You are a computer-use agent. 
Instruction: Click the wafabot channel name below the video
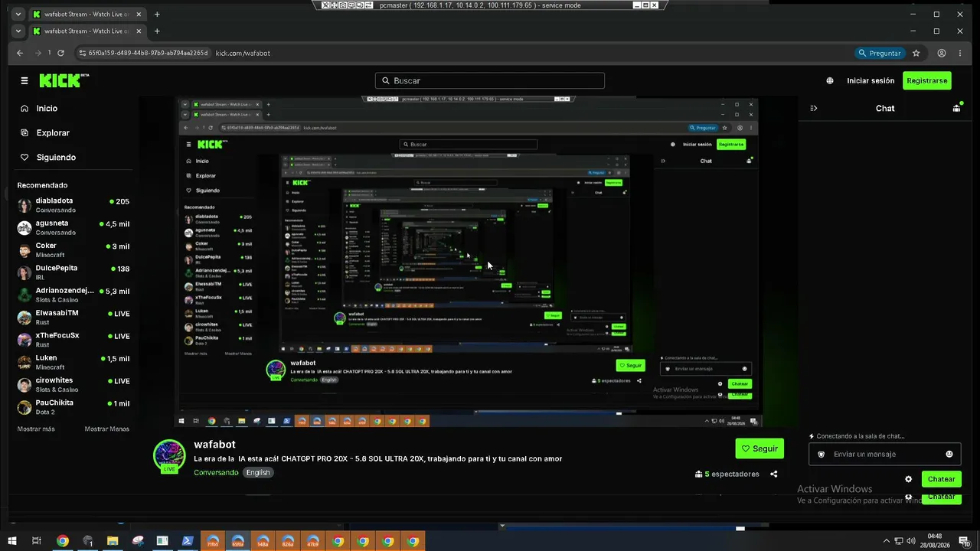[x=214, y=445]
